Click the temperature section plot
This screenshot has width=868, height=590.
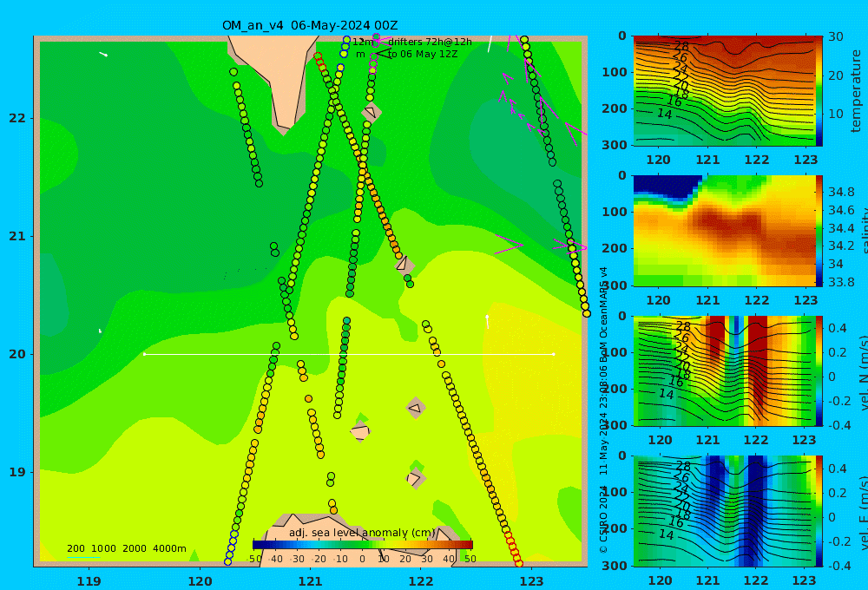coord(724,91)
